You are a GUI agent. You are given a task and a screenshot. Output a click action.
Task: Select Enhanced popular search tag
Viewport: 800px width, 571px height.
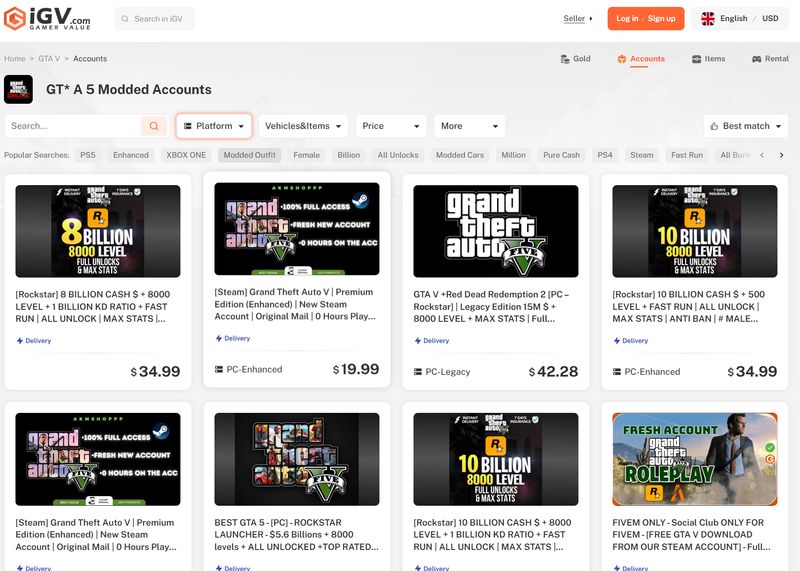point(131,155)
